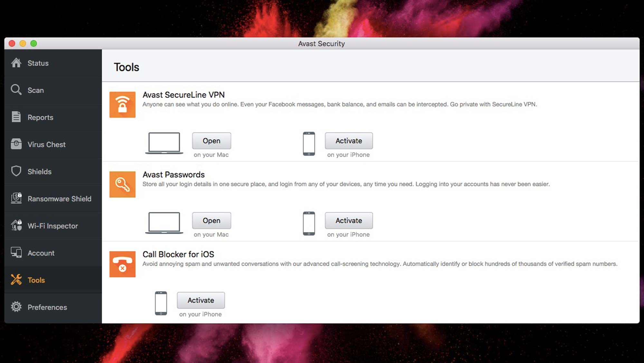Viewport: 644px width, 363px height.
Task: Open the Account section
Action: (53, 253)
